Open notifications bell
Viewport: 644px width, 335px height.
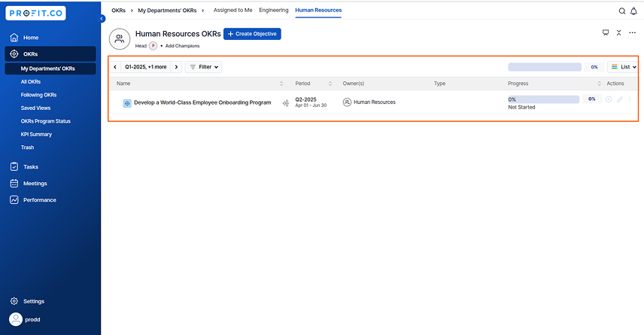pos(633,11)
